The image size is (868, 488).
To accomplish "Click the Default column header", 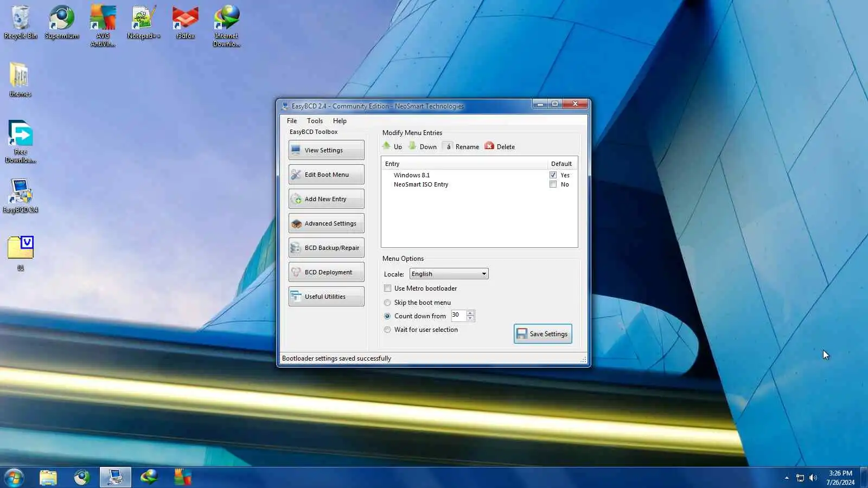I will tap(561, 164).
